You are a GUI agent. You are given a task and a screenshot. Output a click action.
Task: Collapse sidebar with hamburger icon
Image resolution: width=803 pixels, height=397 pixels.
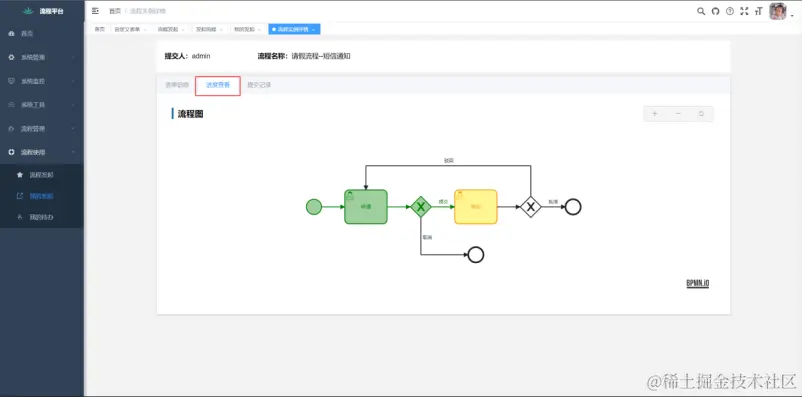(95, 11)
